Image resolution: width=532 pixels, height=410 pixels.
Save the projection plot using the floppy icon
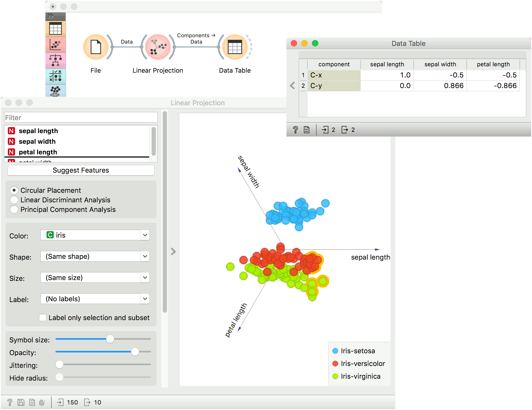tap(21, 402)
